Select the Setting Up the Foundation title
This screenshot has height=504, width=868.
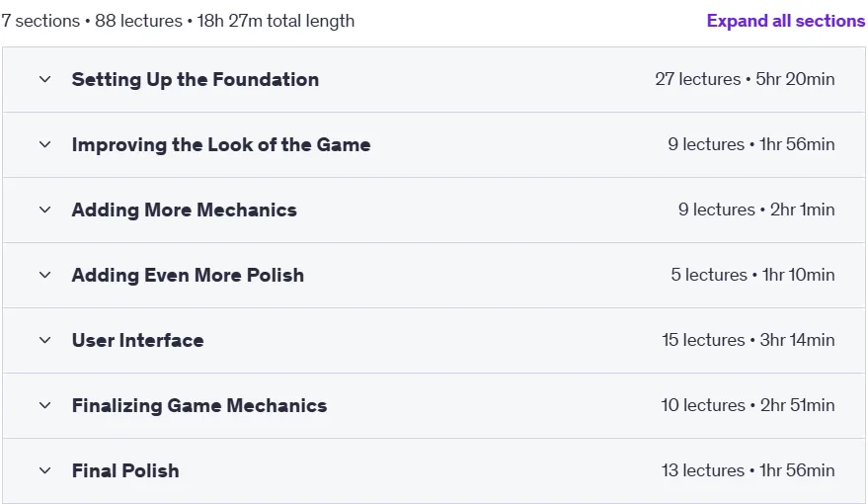tap(196, 79)
